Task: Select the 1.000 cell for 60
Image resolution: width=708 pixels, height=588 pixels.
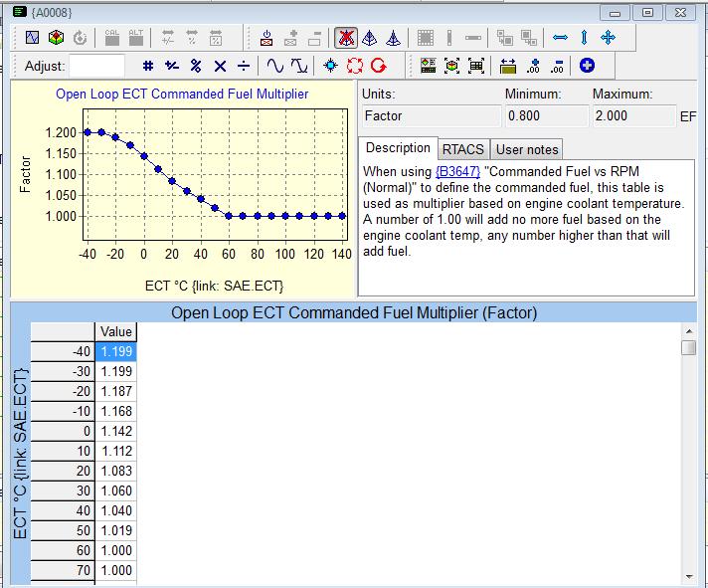Action: [116, 550]
